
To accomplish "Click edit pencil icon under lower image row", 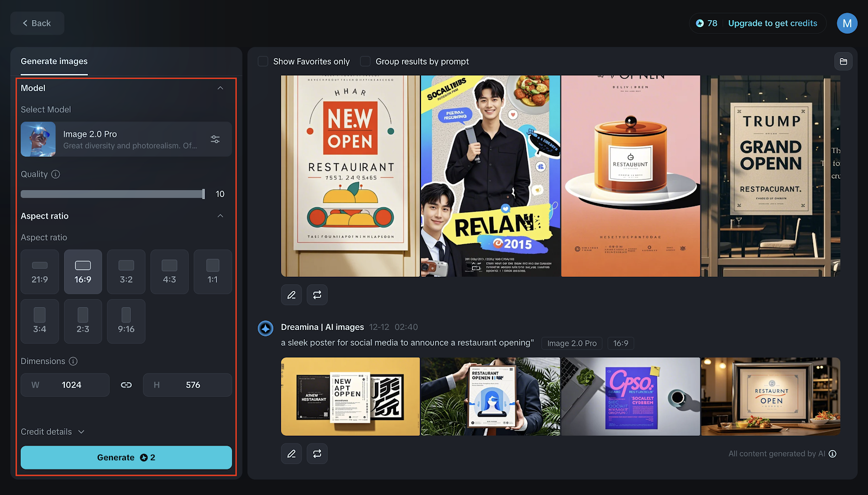I will click(291, 454).
